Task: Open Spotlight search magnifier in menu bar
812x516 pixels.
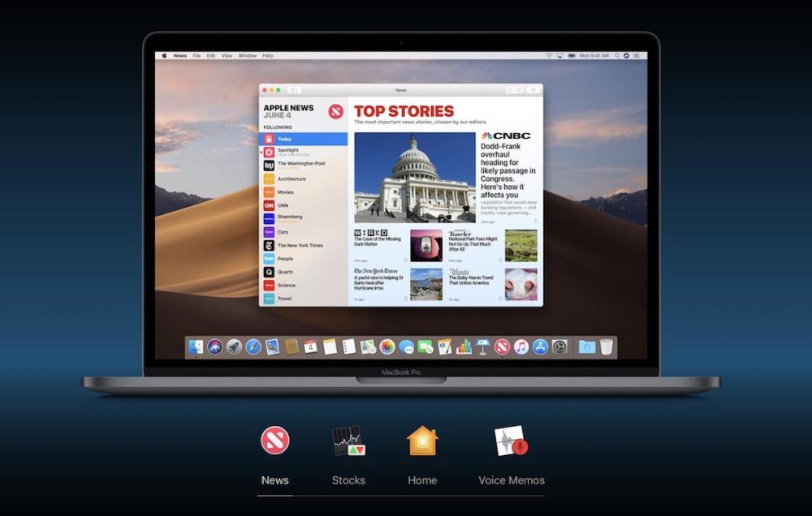Action: (617, 55)
